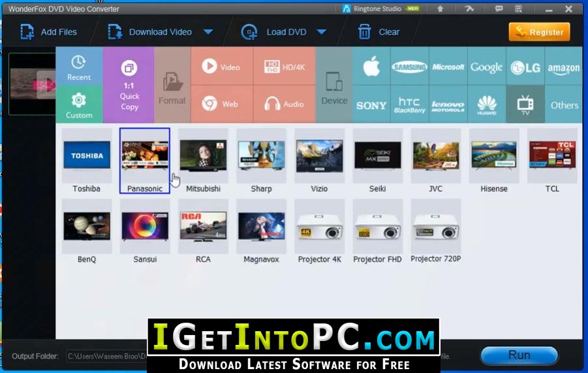Choose RCA TV profile
The image size is (588, 373).
coord(203,231)
